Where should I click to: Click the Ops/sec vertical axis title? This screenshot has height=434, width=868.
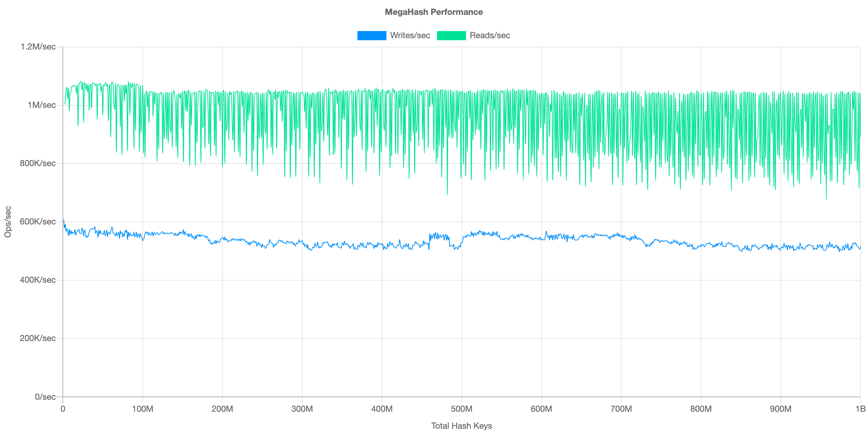coord(8,222)
